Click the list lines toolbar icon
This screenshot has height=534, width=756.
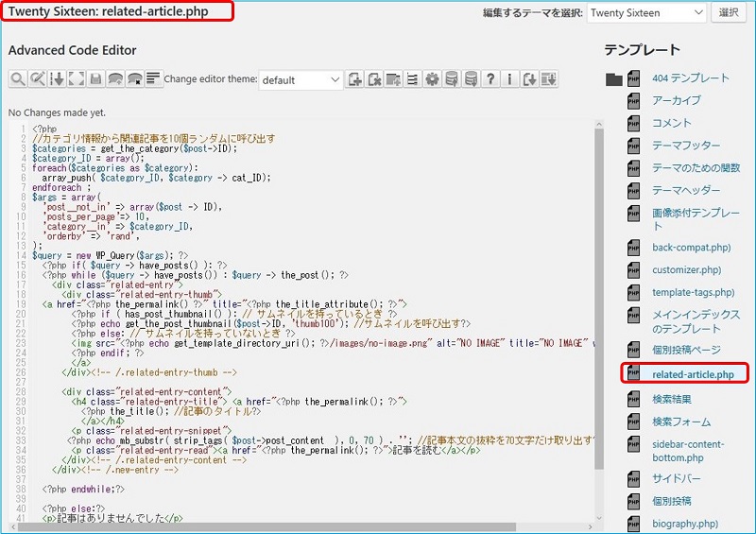[x=413, y=79]
